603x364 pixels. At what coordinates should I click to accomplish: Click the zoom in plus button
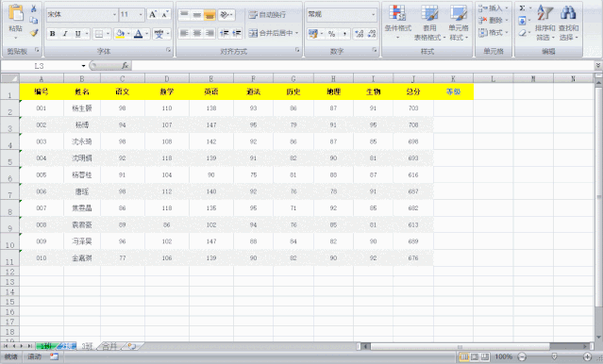click(x=587, y=357)
